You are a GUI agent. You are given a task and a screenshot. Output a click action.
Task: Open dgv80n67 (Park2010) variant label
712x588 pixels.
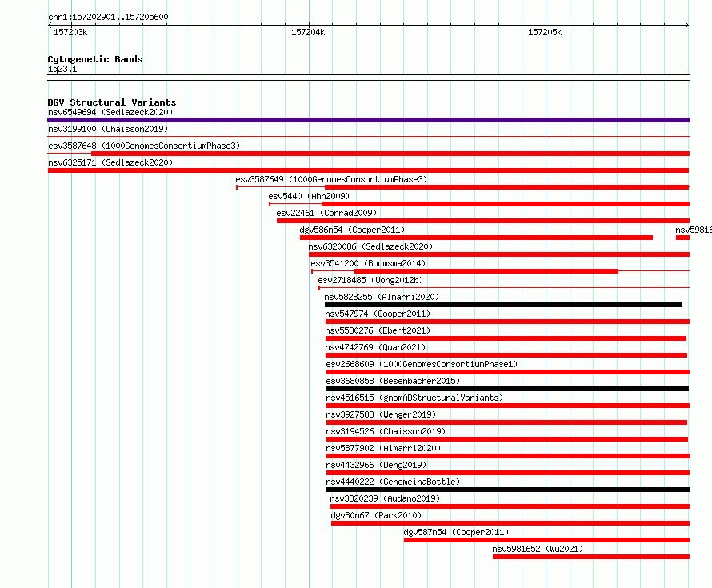click(377, 515)
